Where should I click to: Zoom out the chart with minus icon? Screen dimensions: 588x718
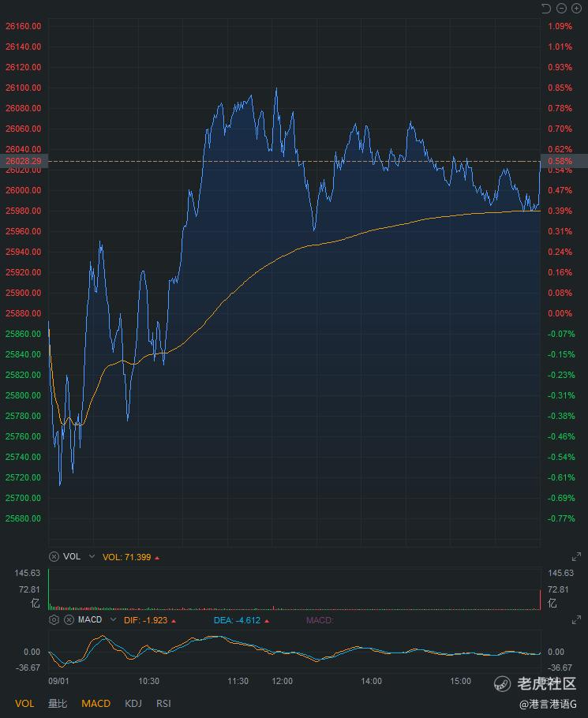pos(561,9)
